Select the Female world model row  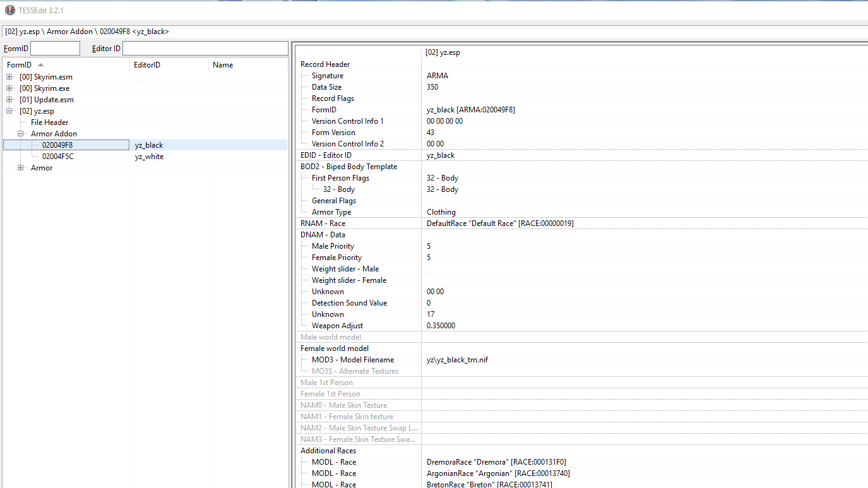point(581,348)
